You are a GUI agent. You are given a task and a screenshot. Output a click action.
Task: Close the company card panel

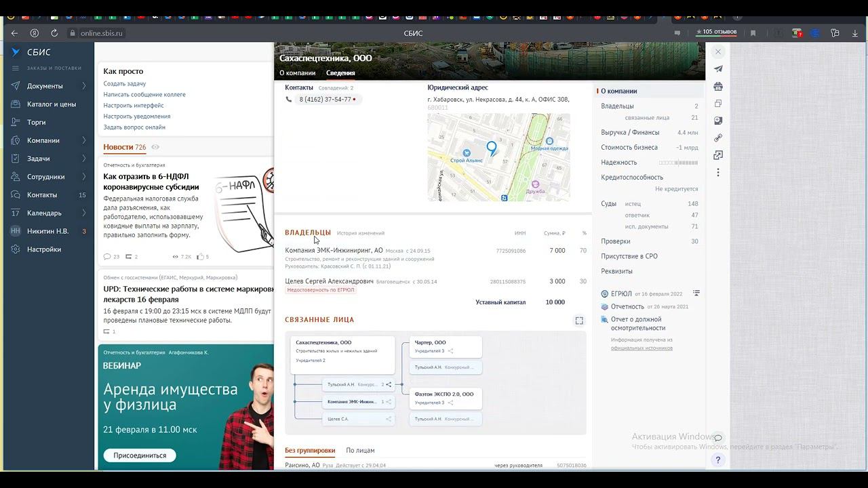point(718,52)
